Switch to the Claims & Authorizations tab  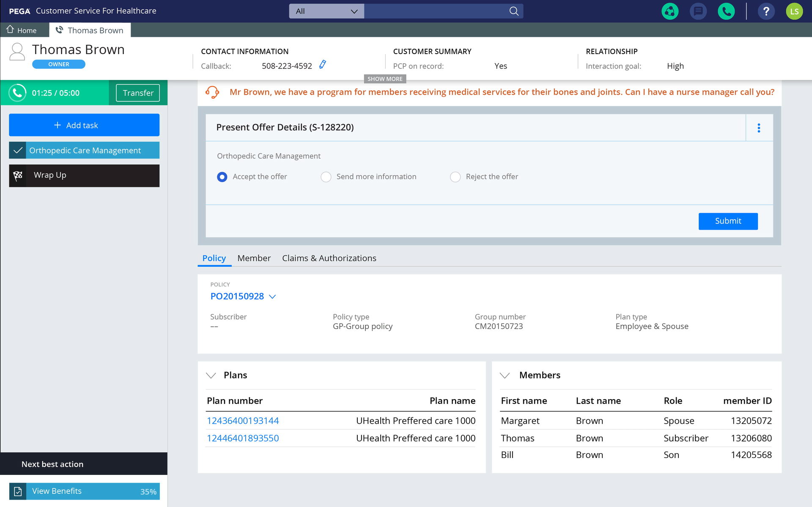(x=329, y=258)
